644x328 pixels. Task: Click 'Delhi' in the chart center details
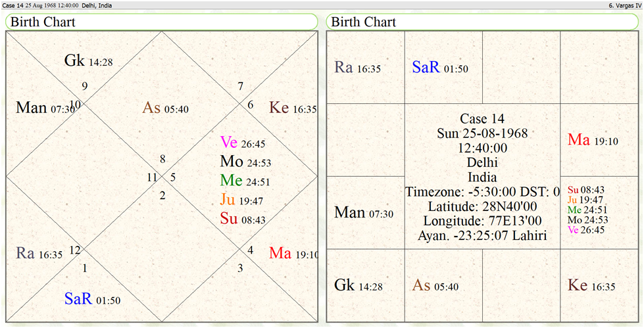coord(482,162)
